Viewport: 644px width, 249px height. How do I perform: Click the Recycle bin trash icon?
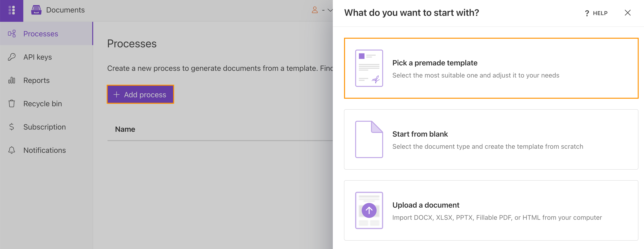[12, 103]
